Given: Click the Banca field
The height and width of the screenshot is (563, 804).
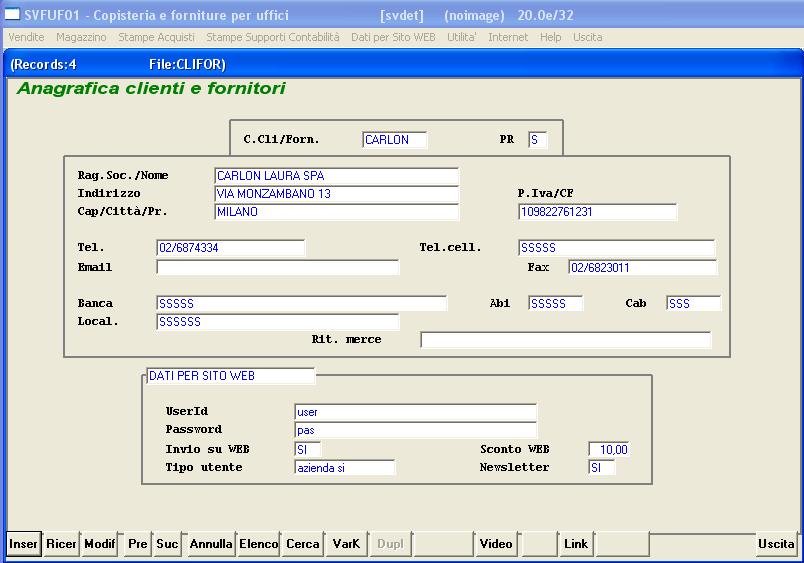Looking at the screenshot, I should pos(301,304).
